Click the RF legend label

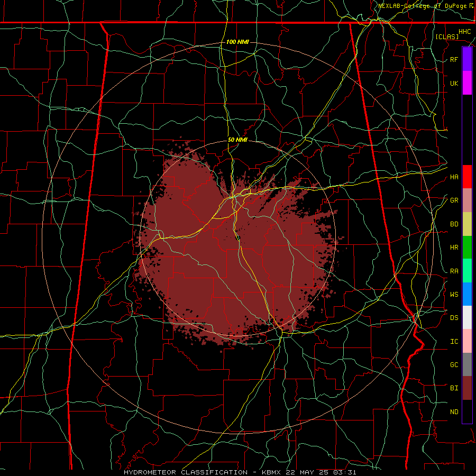(x=454, y=59)
